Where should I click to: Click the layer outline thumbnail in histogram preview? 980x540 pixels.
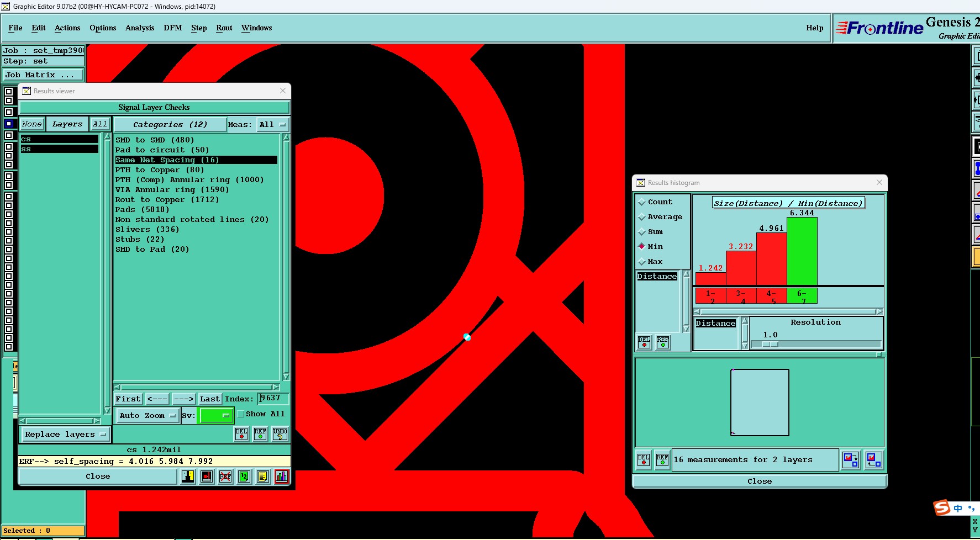(x=760, y=403)
